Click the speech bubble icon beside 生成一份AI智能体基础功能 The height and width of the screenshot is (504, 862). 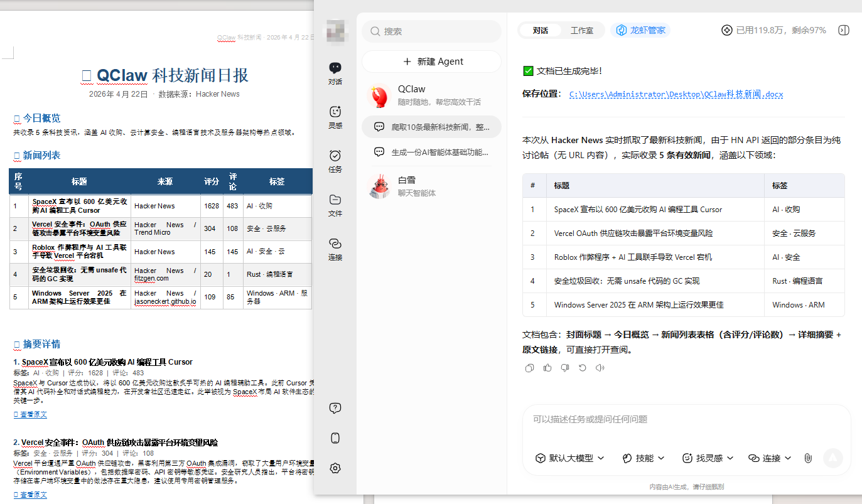379,152
